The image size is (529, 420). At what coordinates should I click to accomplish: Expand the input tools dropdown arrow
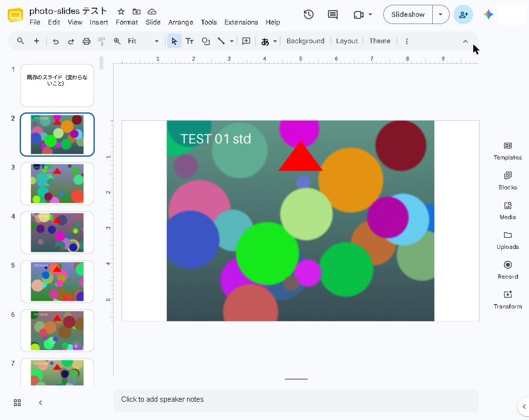[275, 41]
